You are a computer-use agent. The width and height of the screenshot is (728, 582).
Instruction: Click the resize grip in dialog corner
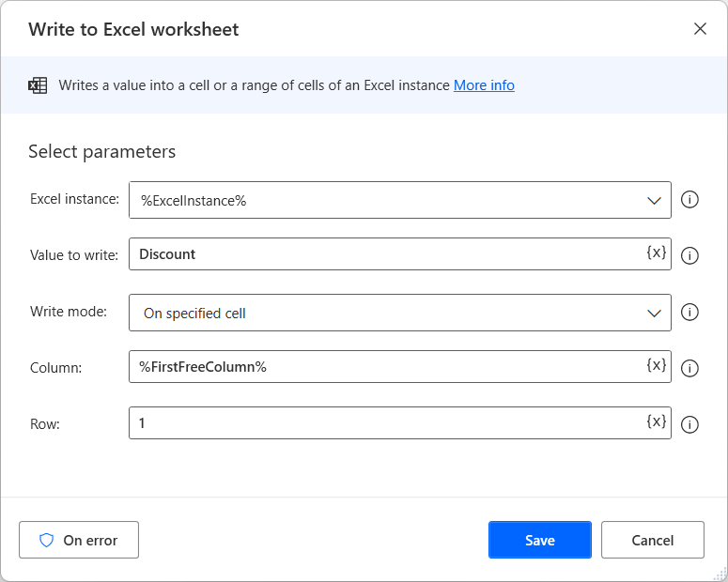(x=720, y=574)
